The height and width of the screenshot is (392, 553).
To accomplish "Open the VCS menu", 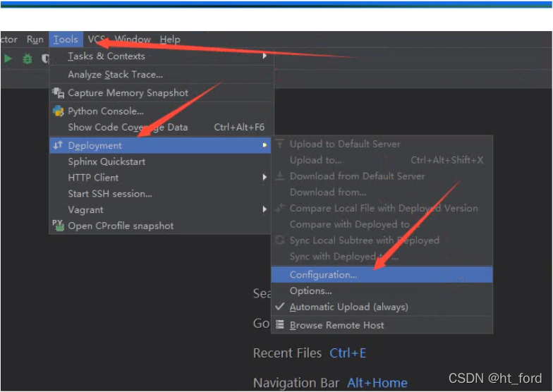I will click(x=97, y=39).
